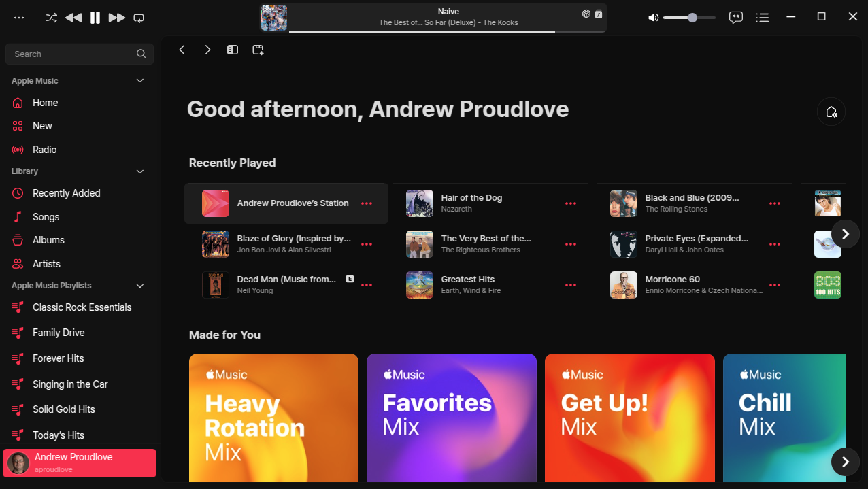Image resolution: width=868 pixels, height=489 pixels.
Task: Open the Albums library
Action: 80,240
